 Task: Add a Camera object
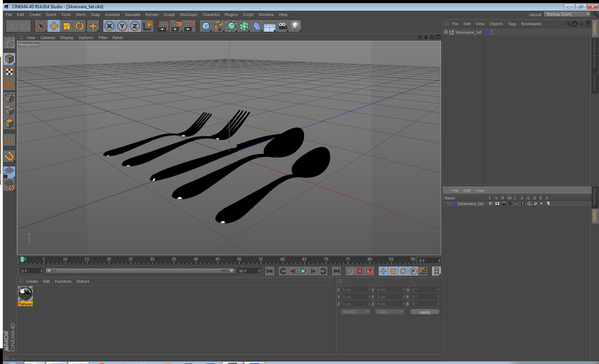coord(282,26)
